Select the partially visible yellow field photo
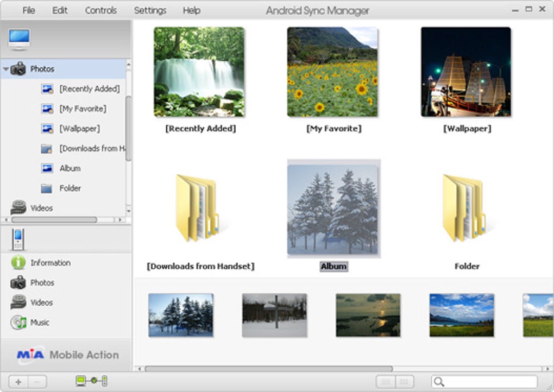Viewport: 554px width, 392px height. click(x=538, y=315)
